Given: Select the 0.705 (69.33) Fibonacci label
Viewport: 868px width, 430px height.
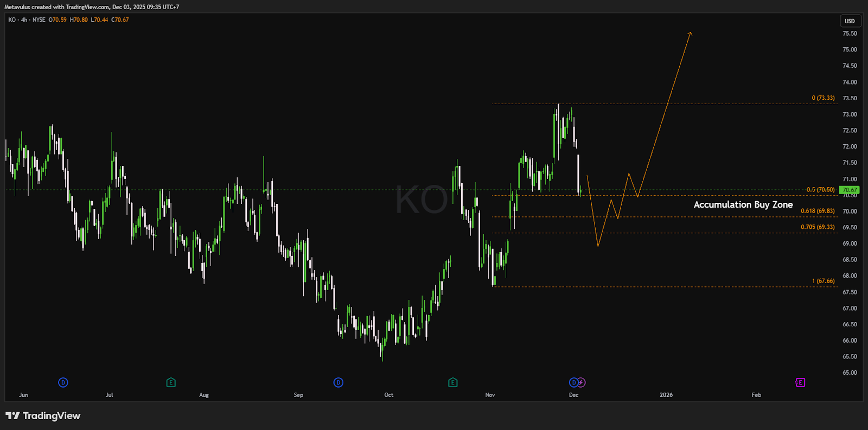Looking at the screenshot, I should [818, 227].
